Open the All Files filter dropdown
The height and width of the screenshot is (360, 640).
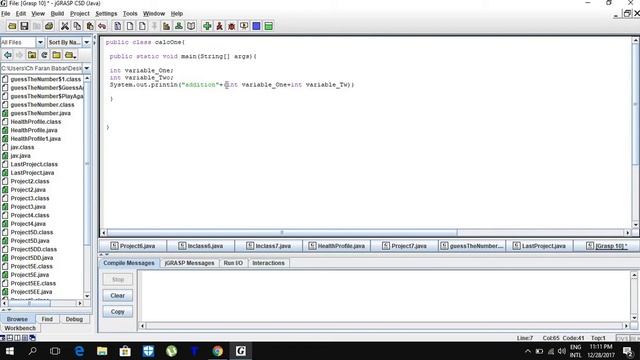click(40, 42)
